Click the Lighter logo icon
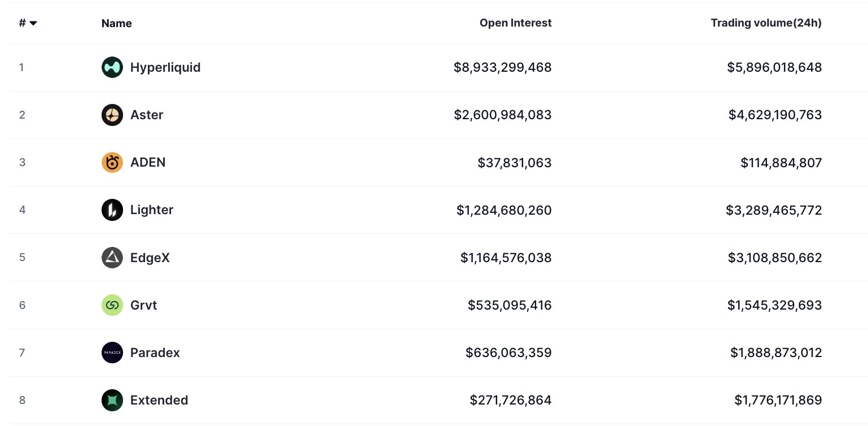Image resolution: width=868 pixels, height=426 pixels. [x=112, y=210]
